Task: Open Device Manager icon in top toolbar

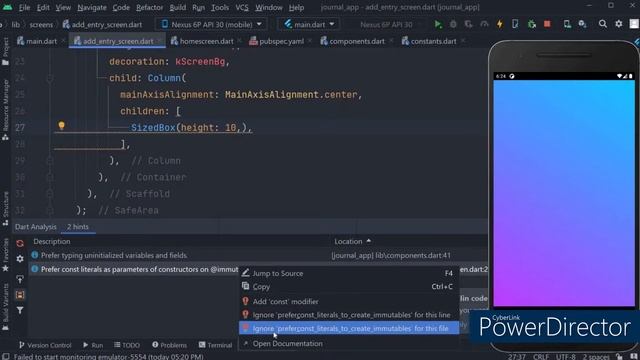Action: coord(567,24)
